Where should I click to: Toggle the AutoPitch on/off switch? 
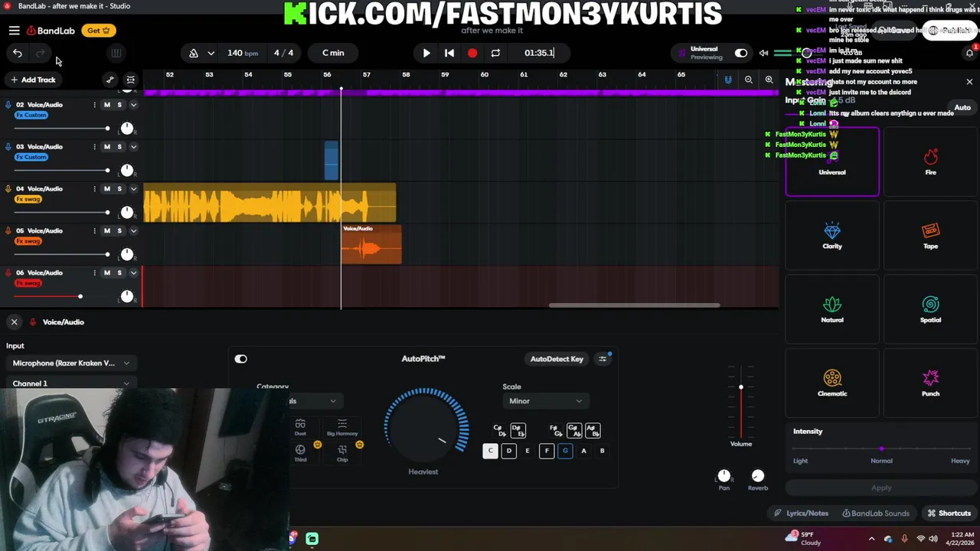241,359
